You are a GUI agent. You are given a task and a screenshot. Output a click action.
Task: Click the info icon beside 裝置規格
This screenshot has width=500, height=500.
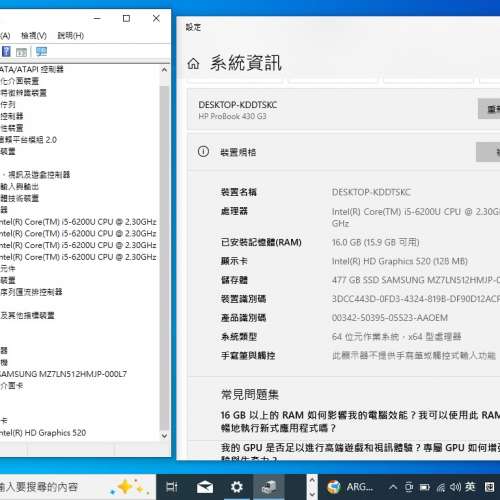pos(203,152)
